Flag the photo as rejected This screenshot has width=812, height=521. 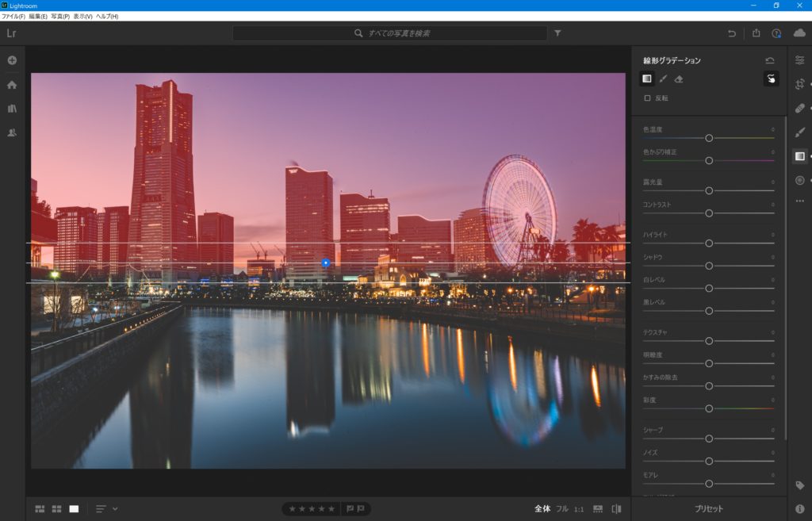361,509
